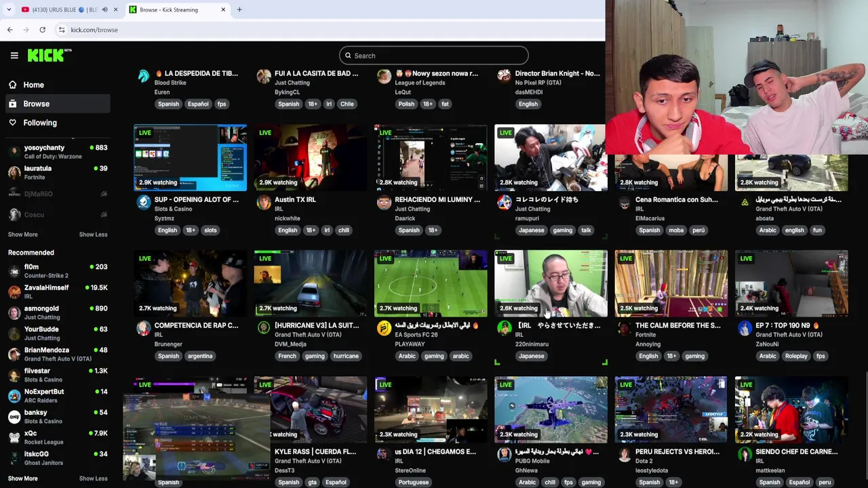
Task: Open THE CALM BEFORE THE S... stream title
Action: click(677, 325)
